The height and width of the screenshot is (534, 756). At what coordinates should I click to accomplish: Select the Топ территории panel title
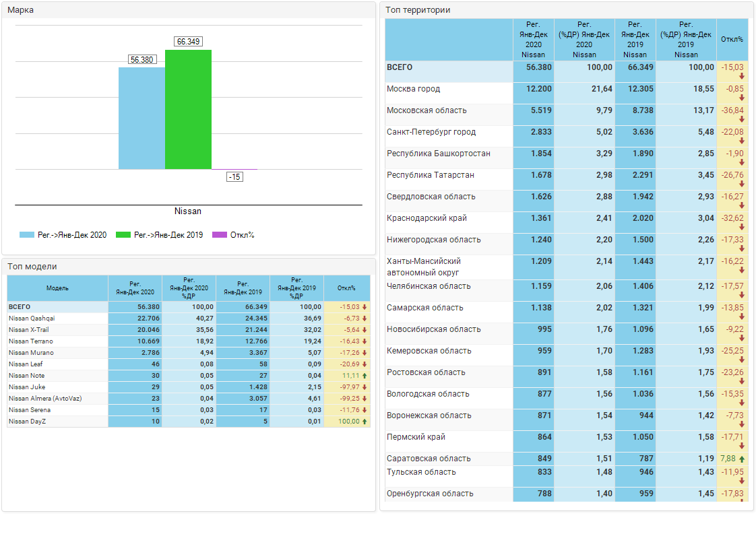click(418, 10)
